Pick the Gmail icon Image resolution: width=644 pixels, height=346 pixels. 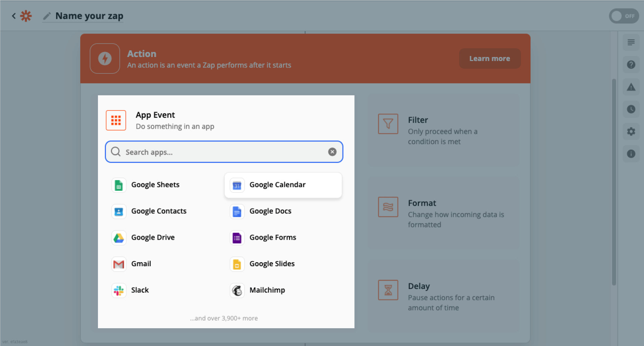pos(119,264)
